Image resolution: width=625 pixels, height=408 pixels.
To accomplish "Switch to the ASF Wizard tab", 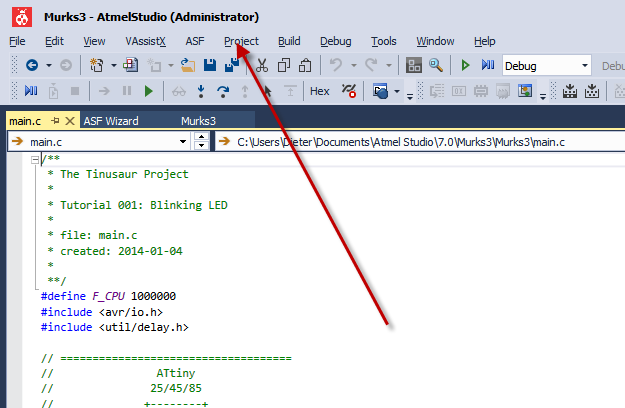I will tap(111, 121).
